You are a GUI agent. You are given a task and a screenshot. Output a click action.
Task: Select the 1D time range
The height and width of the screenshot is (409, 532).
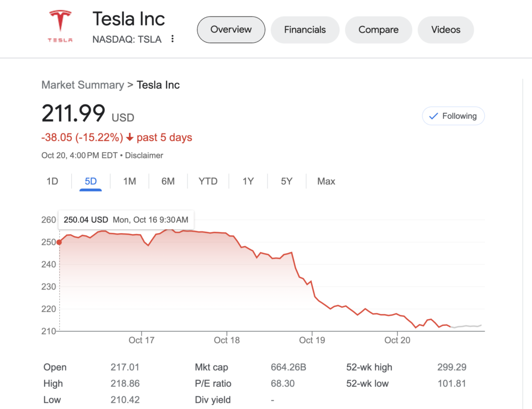click(52, 181)
